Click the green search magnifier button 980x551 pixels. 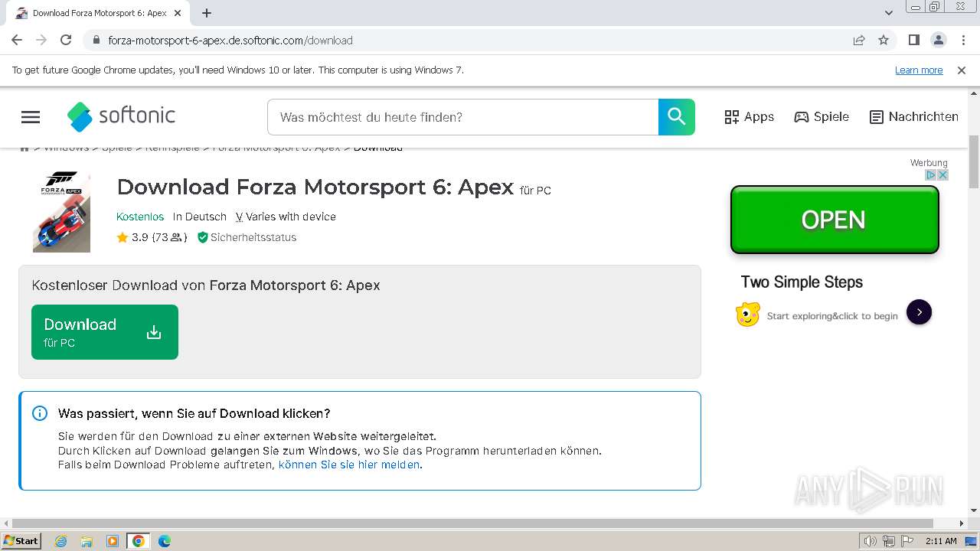tap(677, 117)
